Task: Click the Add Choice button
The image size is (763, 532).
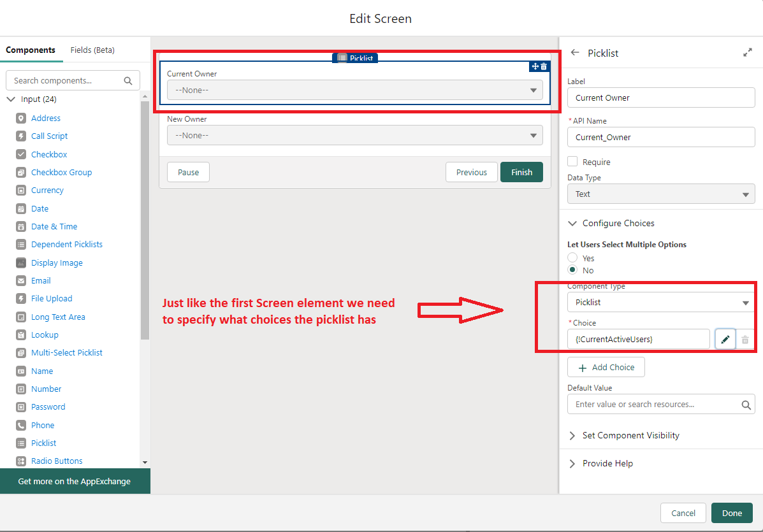Action: tap(606, 368)
